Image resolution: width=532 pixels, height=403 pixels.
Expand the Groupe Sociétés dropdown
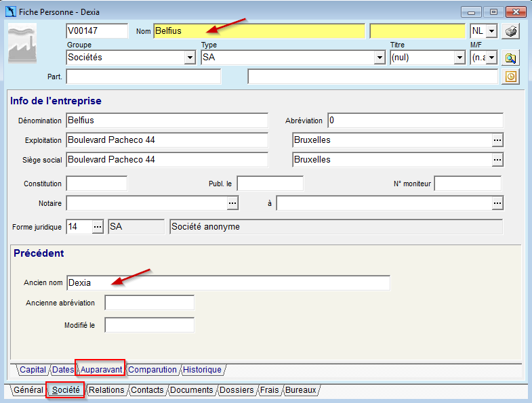tap(190, 58)
